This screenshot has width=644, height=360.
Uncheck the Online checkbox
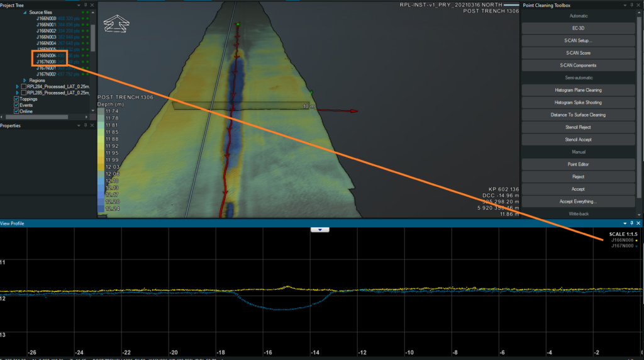pyautogui.click(x=16, y=111)
